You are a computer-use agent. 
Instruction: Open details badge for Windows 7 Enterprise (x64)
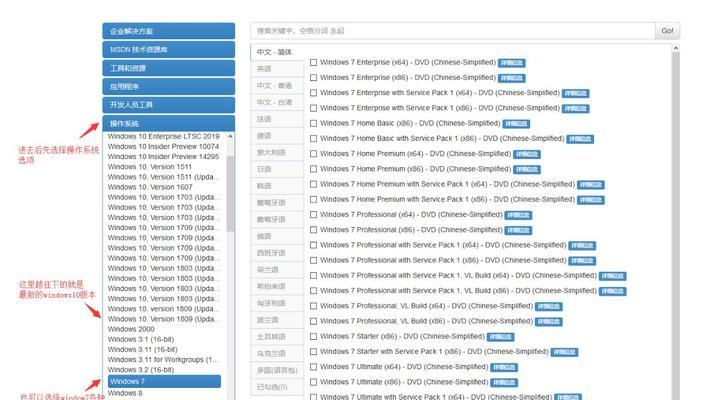point(512,63)
